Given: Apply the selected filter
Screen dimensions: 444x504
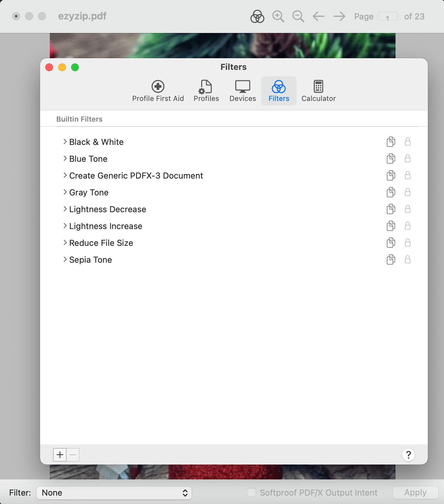Looking at the screenshot, I should (415, 492).
